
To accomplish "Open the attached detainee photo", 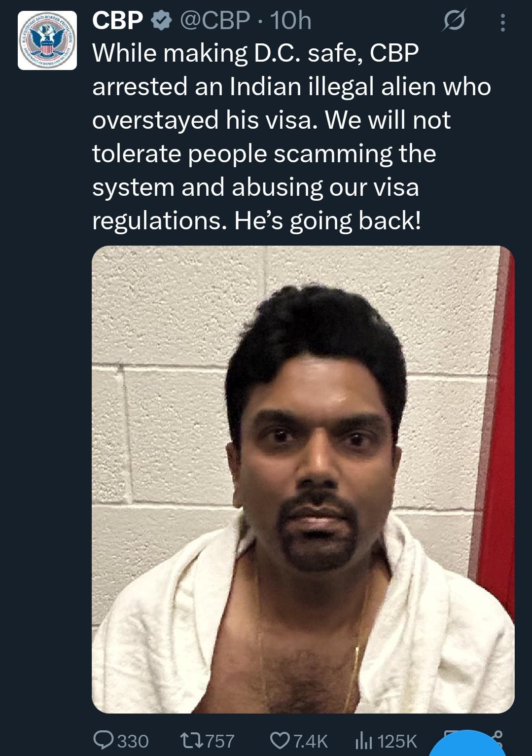I will [x=303, y=479].
